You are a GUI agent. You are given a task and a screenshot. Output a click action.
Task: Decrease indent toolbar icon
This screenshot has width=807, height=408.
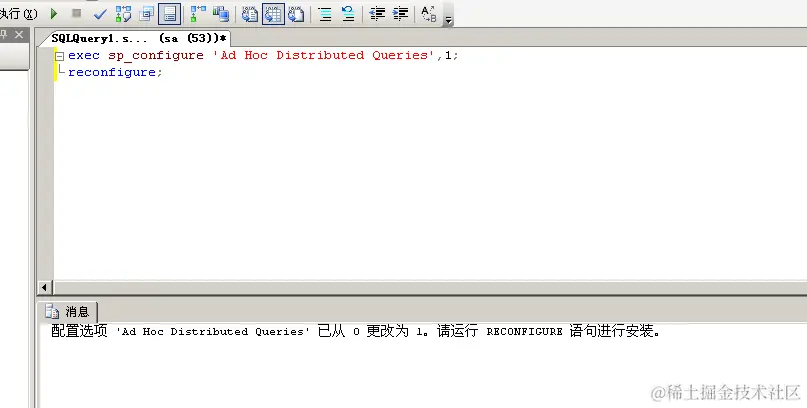tap(377, 14)
